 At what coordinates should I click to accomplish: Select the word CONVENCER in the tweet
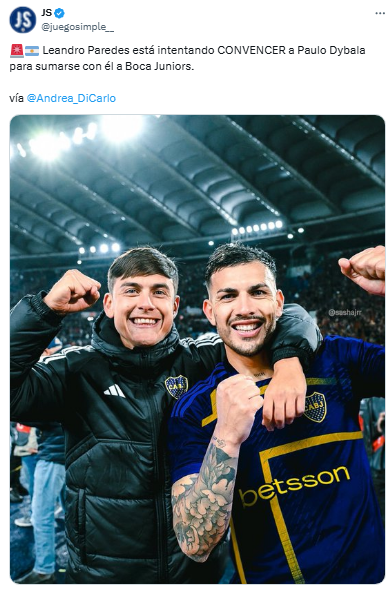coord(251,50)
